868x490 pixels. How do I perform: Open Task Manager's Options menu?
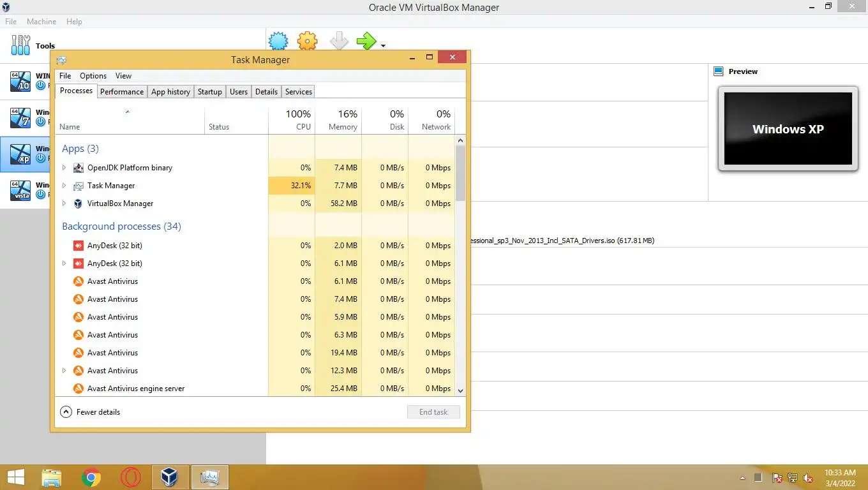[93, 76]
